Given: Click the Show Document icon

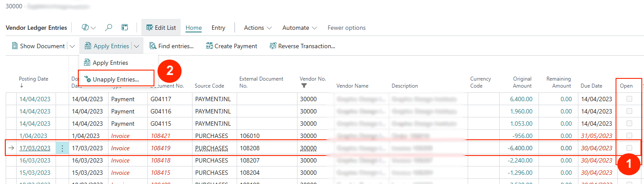Looking at the screenshot, I should click(14, 46).
